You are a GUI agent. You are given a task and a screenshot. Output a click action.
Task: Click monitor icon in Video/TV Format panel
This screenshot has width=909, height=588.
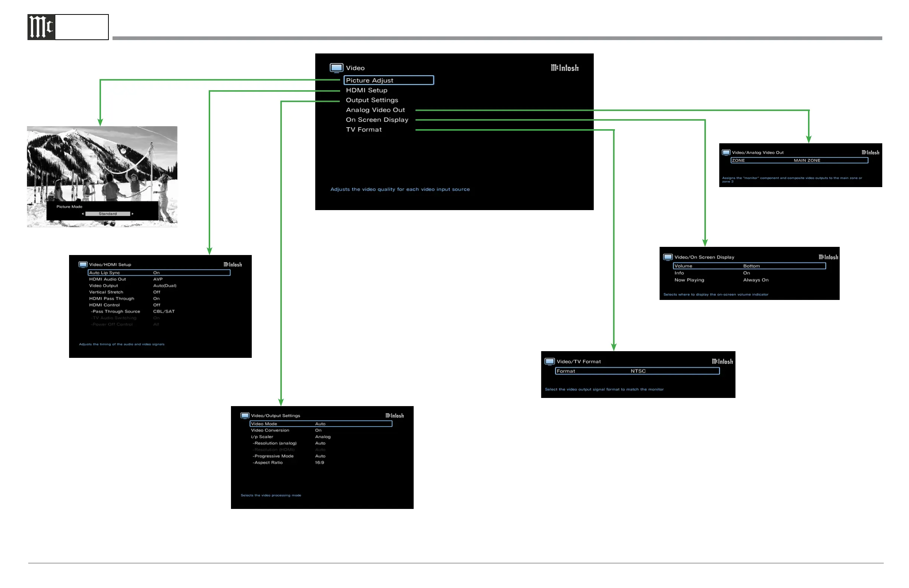click(550, 361)
